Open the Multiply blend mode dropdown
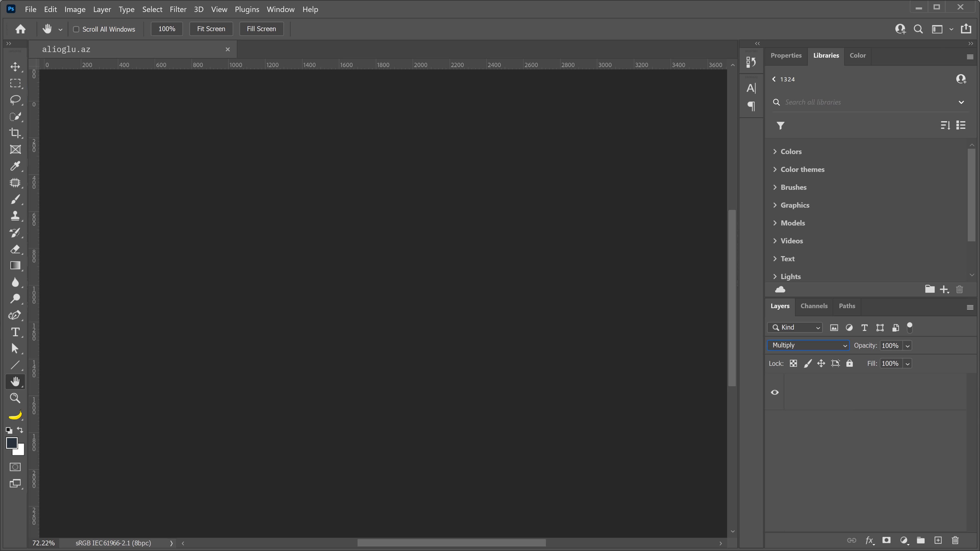 point(808,345)
